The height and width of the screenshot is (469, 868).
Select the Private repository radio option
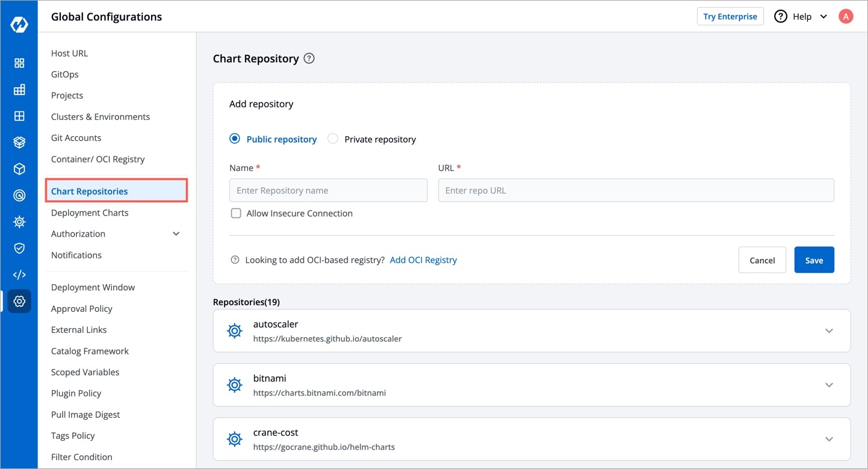coord(333,139)
